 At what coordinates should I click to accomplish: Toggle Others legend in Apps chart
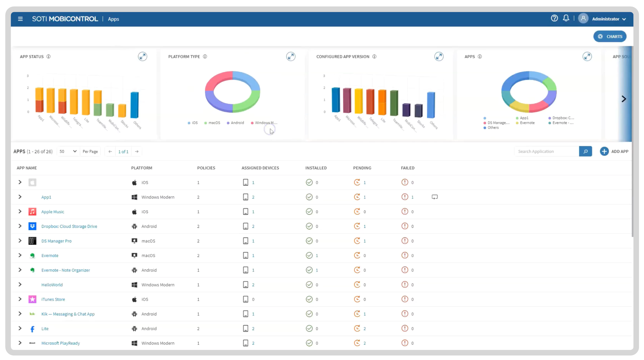pyautogui.click(x=491, y=127)
